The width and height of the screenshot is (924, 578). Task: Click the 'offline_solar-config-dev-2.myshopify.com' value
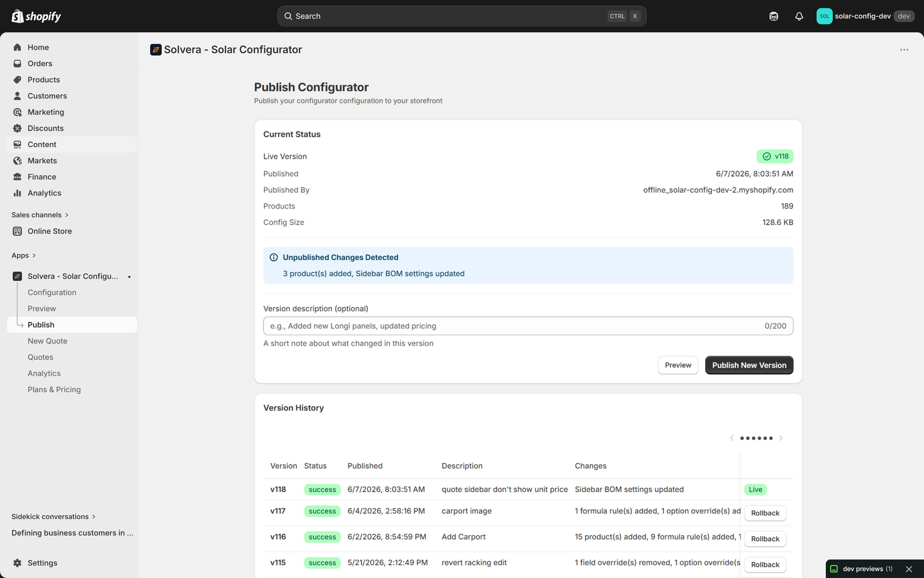pos(718,190)
